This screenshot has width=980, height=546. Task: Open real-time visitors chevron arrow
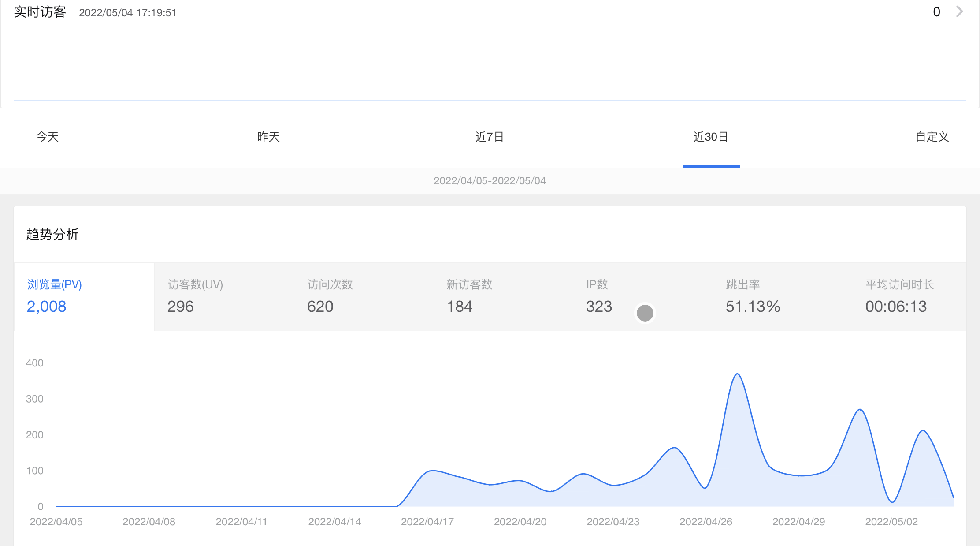[959, 12]
